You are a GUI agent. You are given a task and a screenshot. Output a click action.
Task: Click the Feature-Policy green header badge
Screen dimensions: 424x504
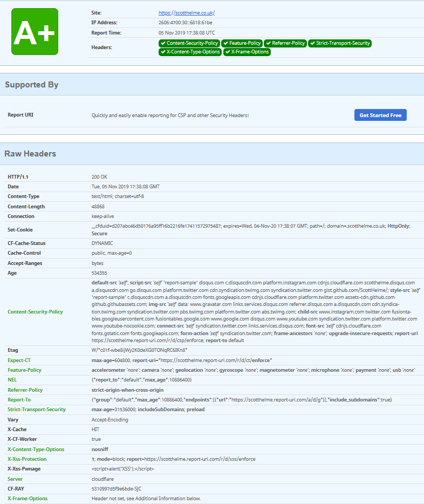click(x=242, y=43)
